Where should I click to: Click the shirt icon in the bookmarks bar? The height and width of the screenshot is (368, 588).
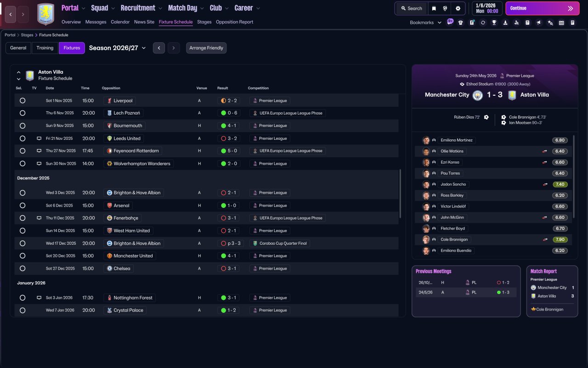(461, 23)
